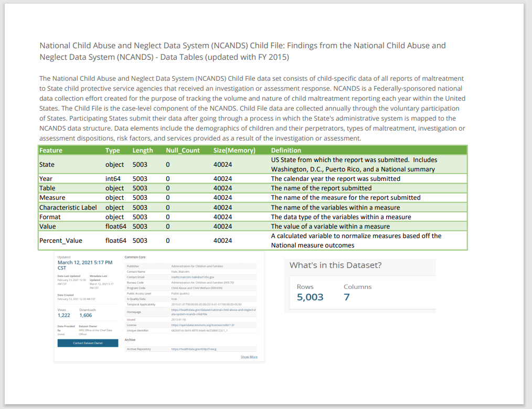The width and height of the screenshot is (532, 409).
Task: Click 'The calendar year the report was submitted'
Action: click(336, 179)
